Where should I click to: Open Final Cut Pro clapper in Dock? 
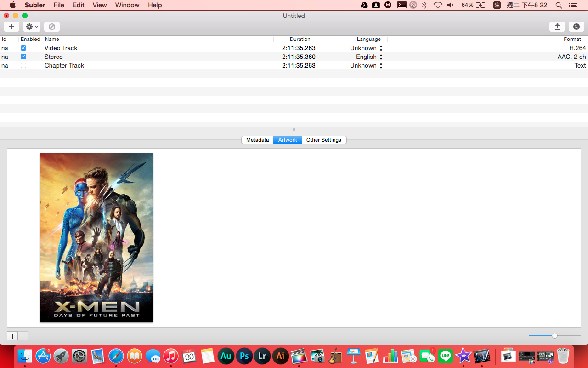click(x=299, y=356)
